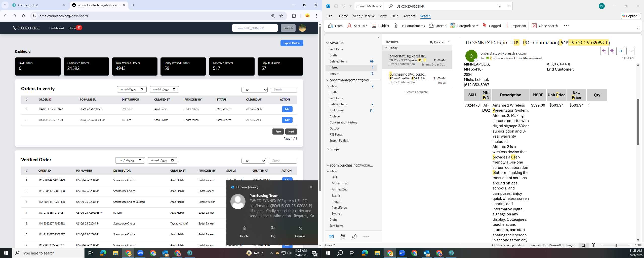644x258 pixels.
Task: Click the Copilot button in Outlook
Action: pyautogui.click(x=631, y=16)
